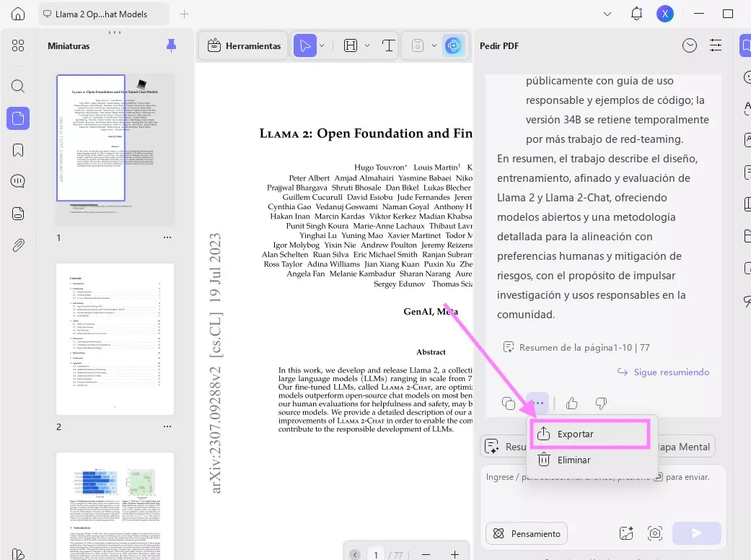Viewport: 751px width, 560px height.
Task: Open Pedir PDF settings sliders icon
Action: [x=716, y=45]
